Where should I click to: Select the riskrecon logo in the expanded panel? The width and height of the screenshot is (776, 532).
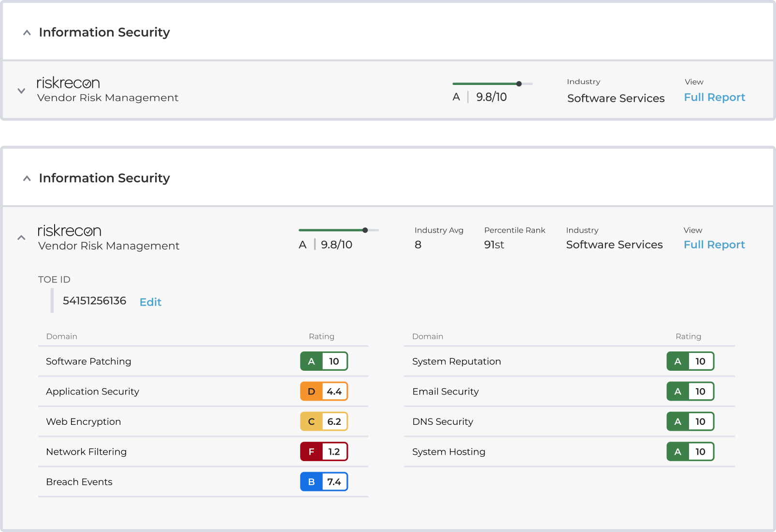(69, 231)
